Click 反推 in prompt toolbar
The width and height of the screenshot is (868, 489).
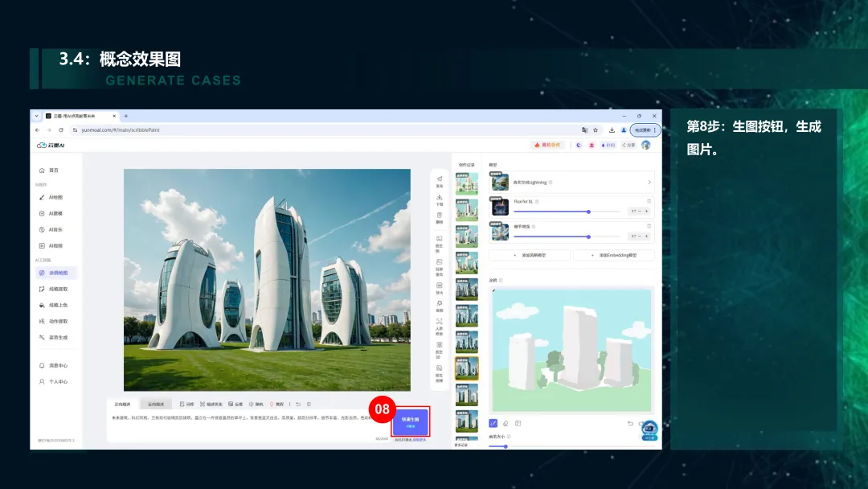(x=235, y=405)
